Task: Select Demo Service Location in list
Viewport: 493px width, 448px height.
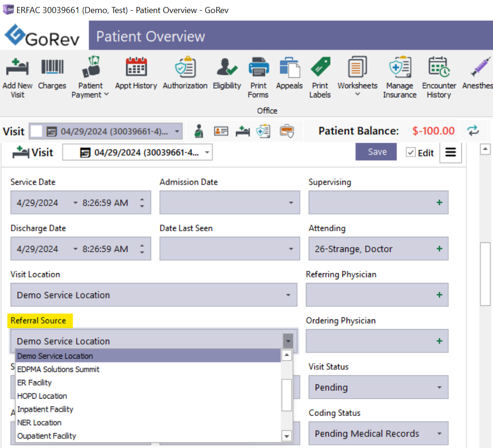Action: 148,356
